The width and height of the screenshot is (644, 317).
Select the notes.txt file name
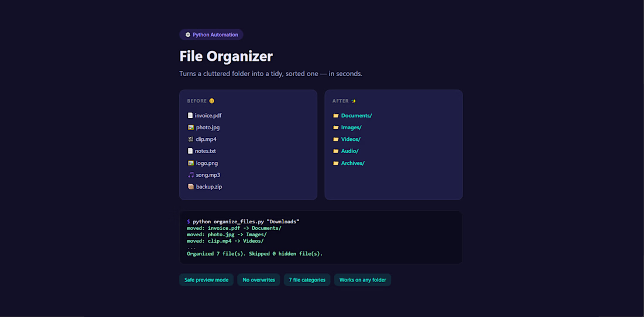205,151
